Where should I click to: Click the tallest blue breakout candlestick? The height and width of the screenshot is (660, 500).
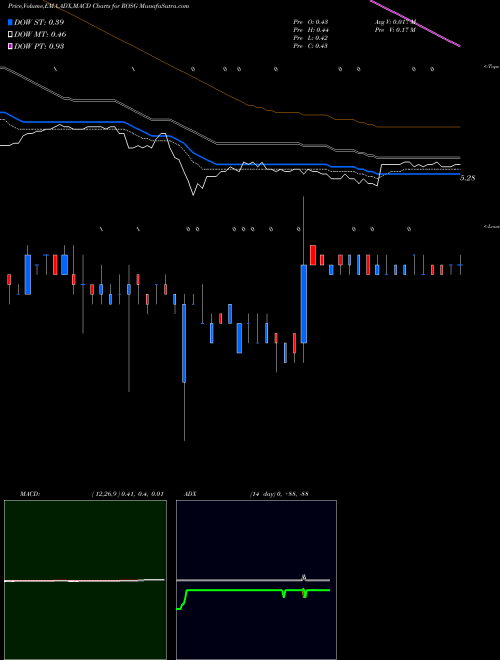click(303, 304)
